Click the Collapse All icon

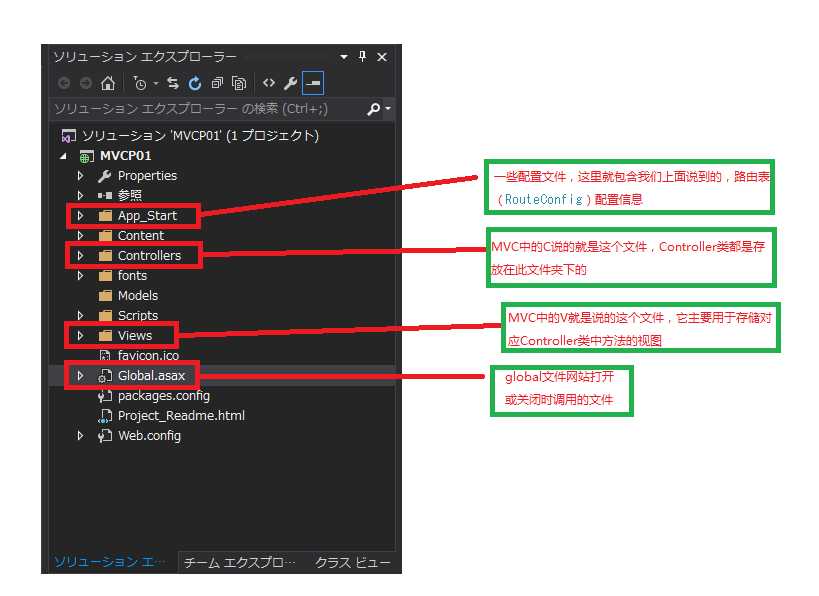pos(217,83)
